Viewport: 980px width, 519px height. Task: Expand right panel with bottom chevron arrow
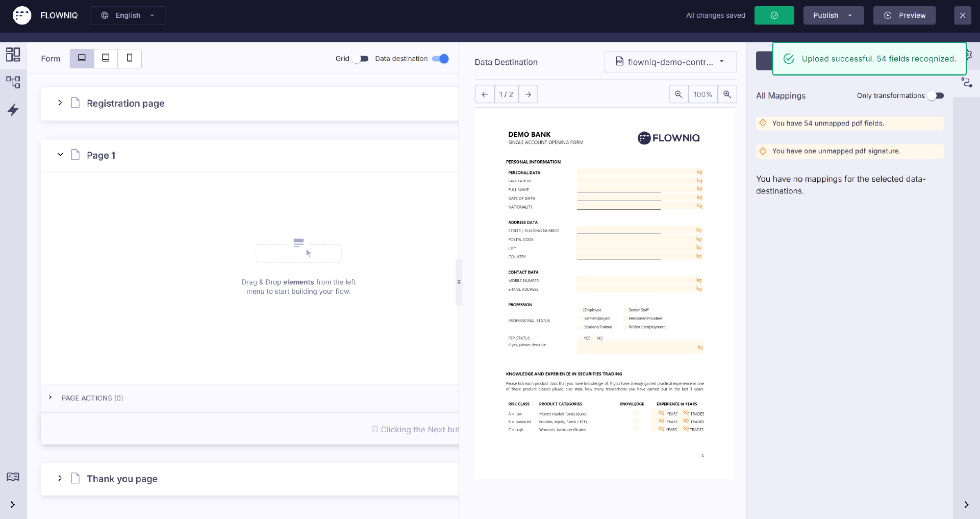point(966,505)
